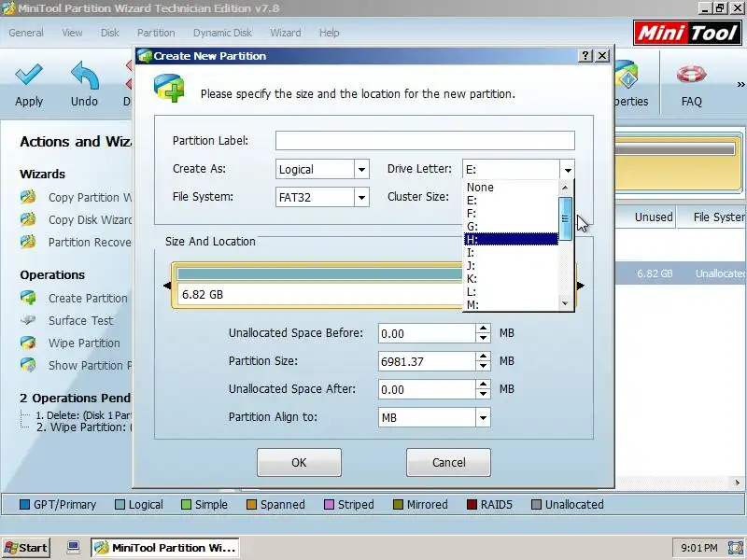Click the drive list scroll down arrow

565,303
